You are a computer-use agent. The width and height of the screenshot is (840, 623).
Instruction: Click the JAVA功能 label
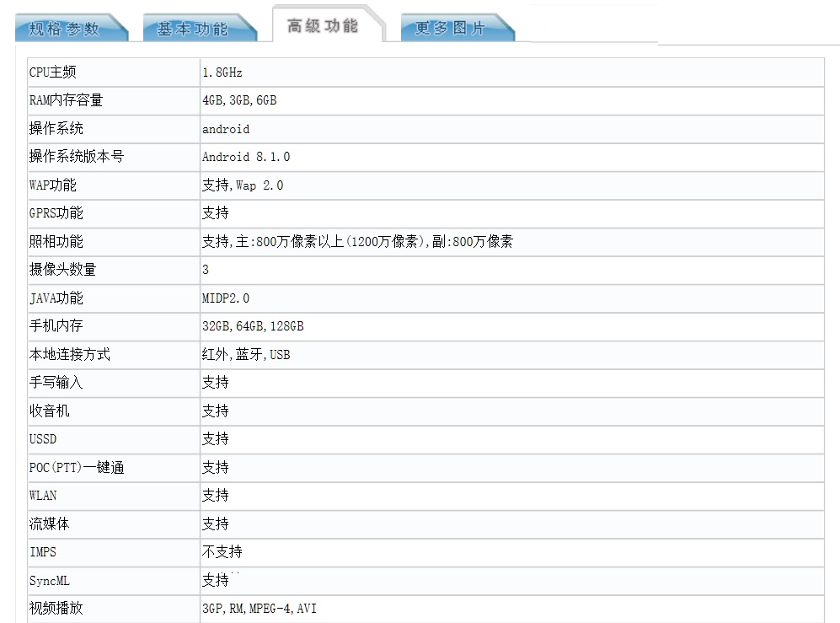coord(56,298)
